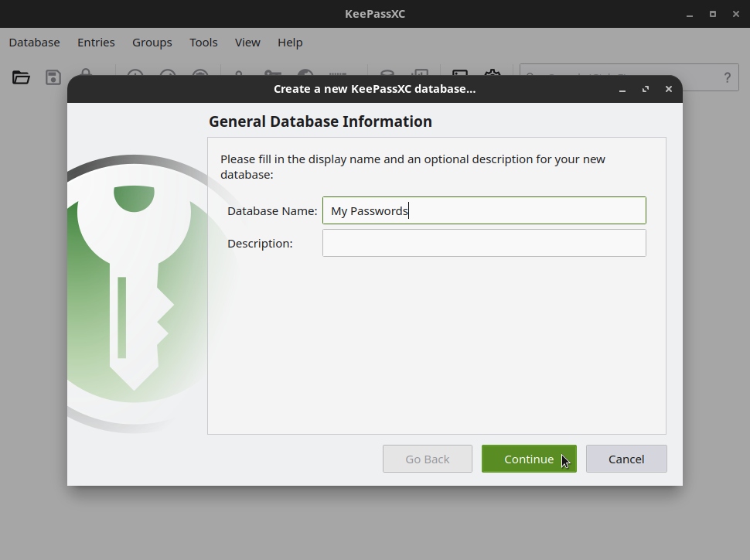Viewport: 750px width, 560px height.
Task: Click the Continue button
Action: (529, 459)
